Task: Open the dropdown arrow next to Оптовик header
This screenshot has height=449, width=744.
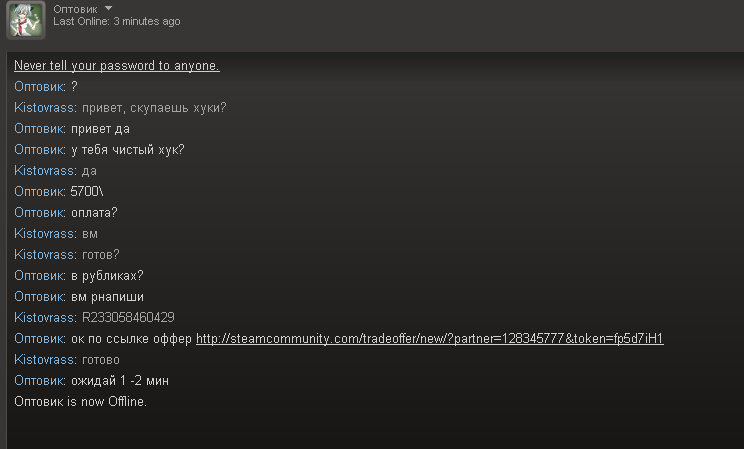Action: [109, 8]
